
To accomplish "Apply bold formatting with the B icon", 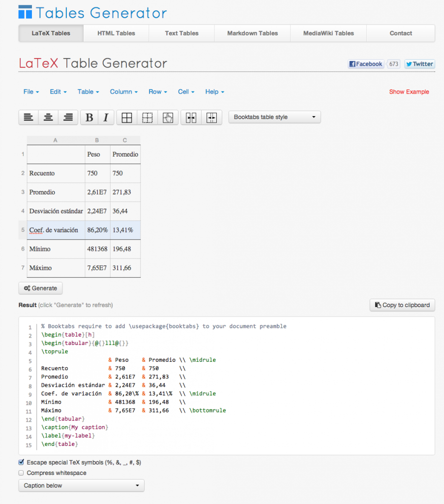I will click(89, 117).
